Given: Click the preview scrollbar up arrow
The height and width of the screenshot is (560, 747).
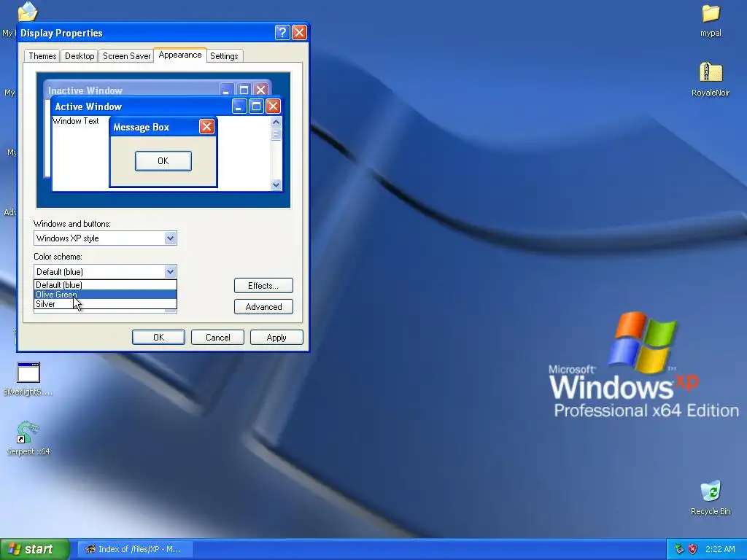Looking at the screenshot, I should click(x=276, y=122).
